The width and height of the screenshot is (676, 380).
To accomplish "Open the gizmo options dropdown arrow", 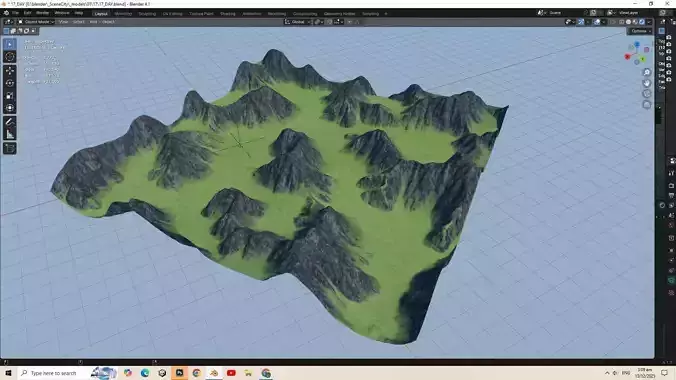I will (x=587, y=22).
